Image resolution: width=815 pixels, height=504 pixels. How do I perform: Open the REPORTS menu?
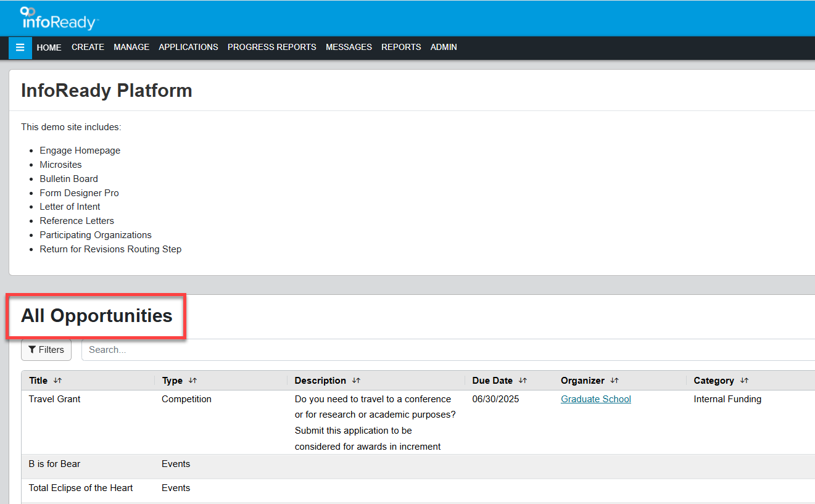[x=401, y=48]
